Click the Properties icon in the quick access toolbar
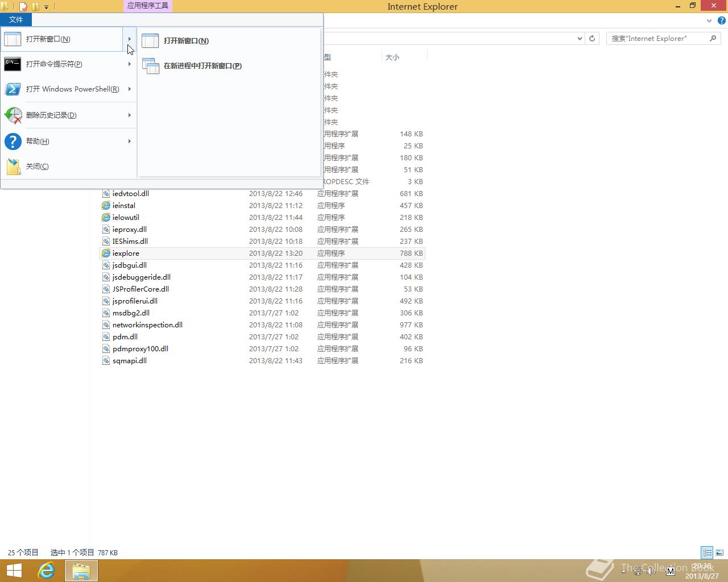This screenshot has height=582, width=728. 23,7
